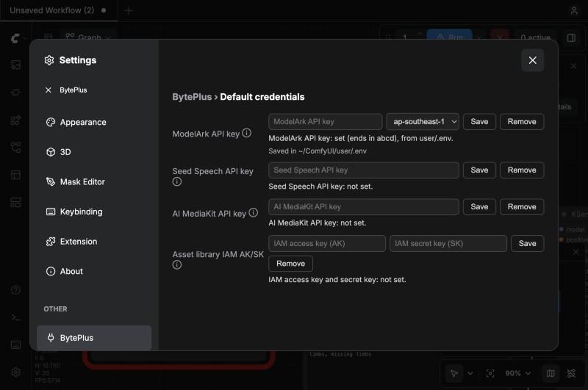Click 'IAM access key and secret key: not set.' text

pos(337,280)
